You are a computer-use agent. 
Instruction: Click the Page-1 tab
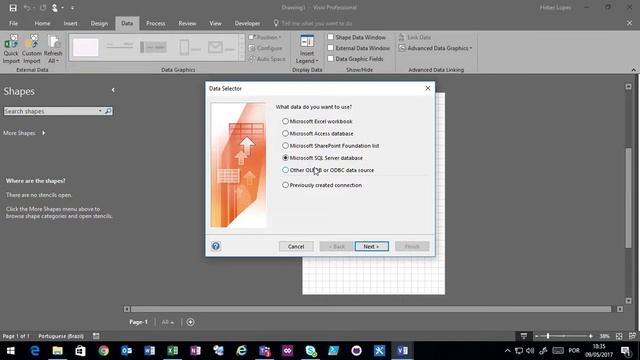[138, 322]
